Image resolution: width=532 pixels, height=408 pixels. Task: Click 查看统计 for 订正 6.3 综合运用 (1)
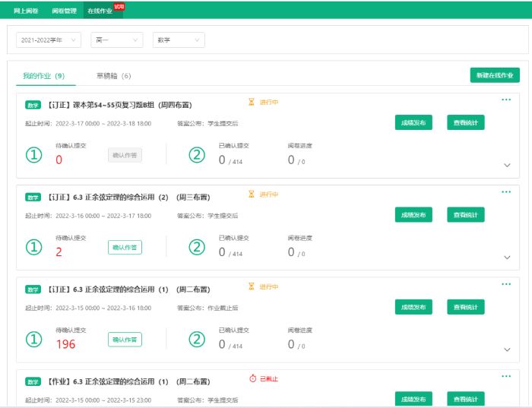click(465, 307)
